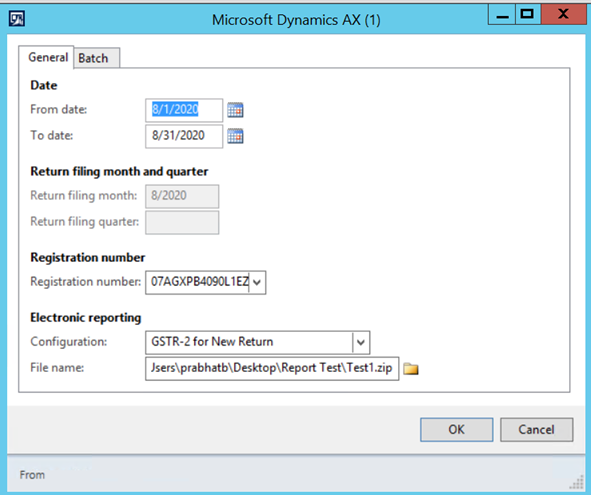Switch to the Batch tab

pyautogui.click(x=97, y=58)
